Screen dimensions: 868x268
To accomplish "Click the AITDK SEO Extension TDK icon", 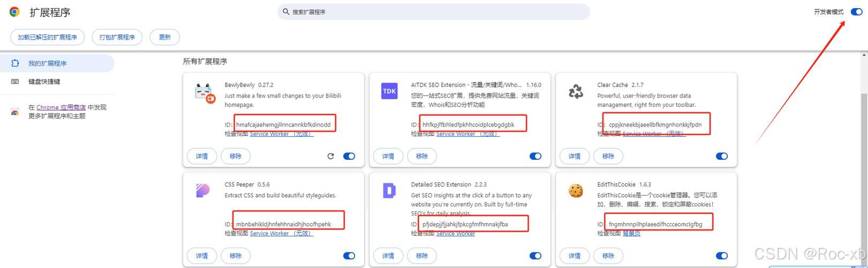I will pyautogui.click(x=389, y=91).
